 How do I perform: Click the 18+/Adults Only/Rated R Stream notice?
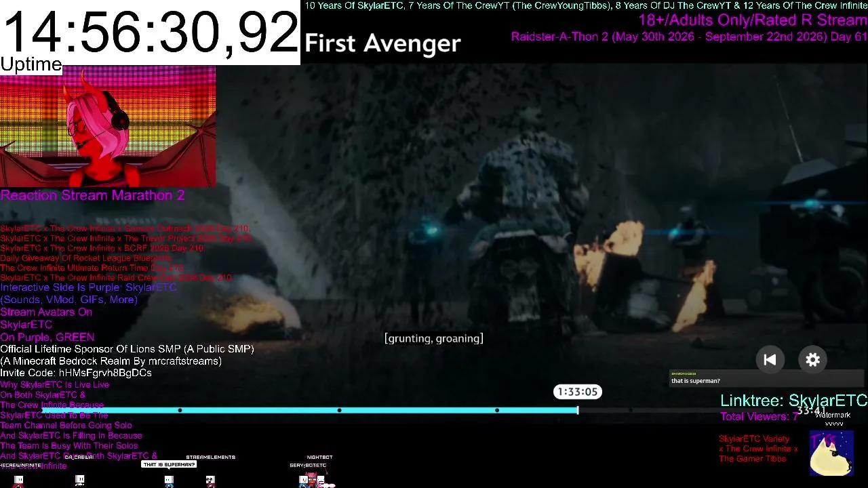753,20
